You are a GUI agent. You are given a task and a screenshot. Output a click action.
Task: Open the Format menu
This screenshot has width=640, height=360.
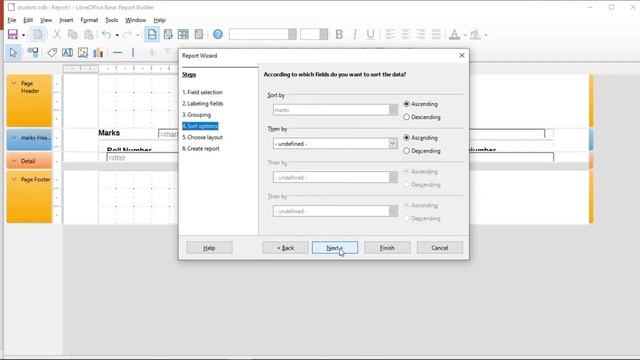89,20
